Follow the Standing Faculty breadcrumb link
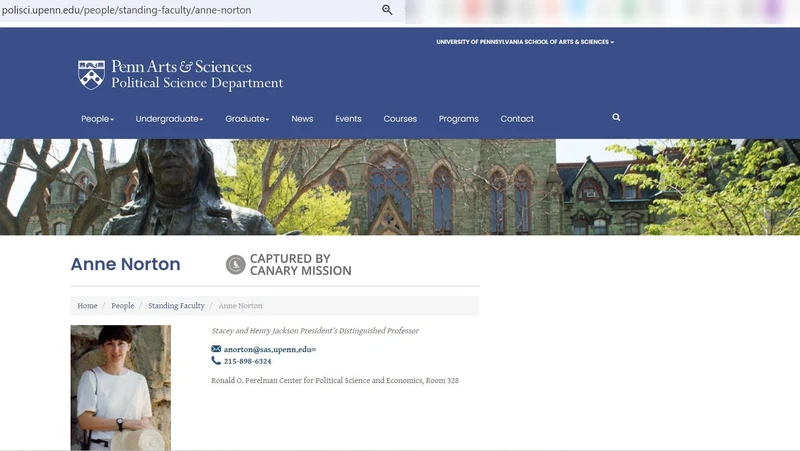 tap(176, 306)
